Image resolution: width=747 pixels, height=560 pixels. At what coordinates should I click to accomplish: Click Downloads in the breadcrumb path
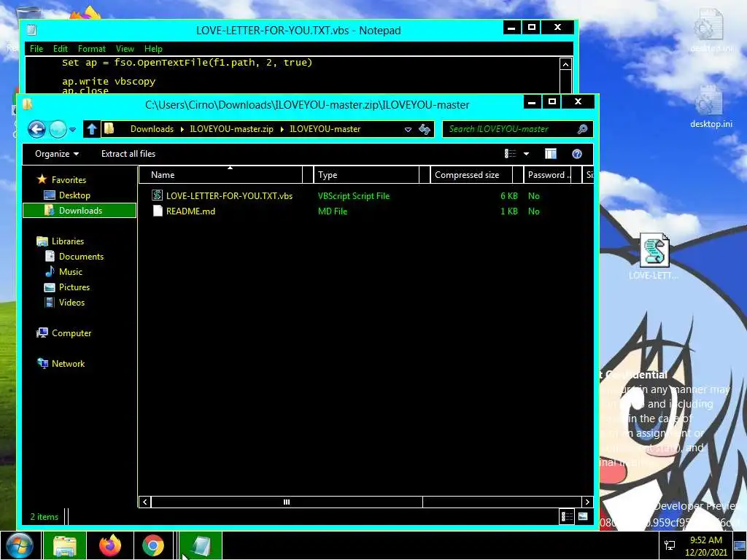152,129
